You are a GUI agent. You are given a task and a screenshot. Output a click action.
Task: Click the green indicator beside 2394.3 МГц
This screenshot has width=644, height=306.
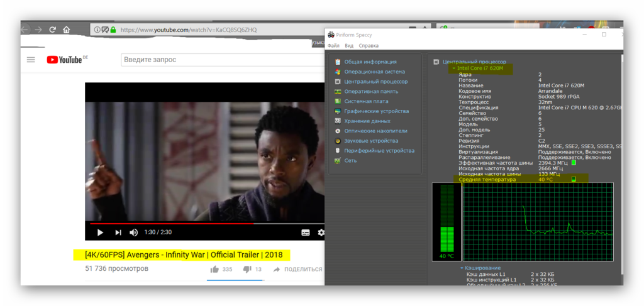[x=574, y=163]
